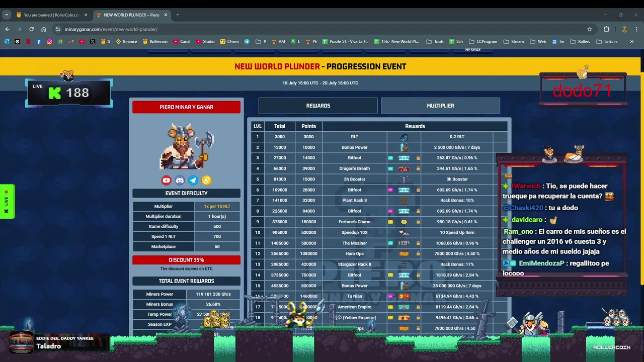
Task: Click the yellow coin icon under Piero avatar
Action: pos(206,180)
